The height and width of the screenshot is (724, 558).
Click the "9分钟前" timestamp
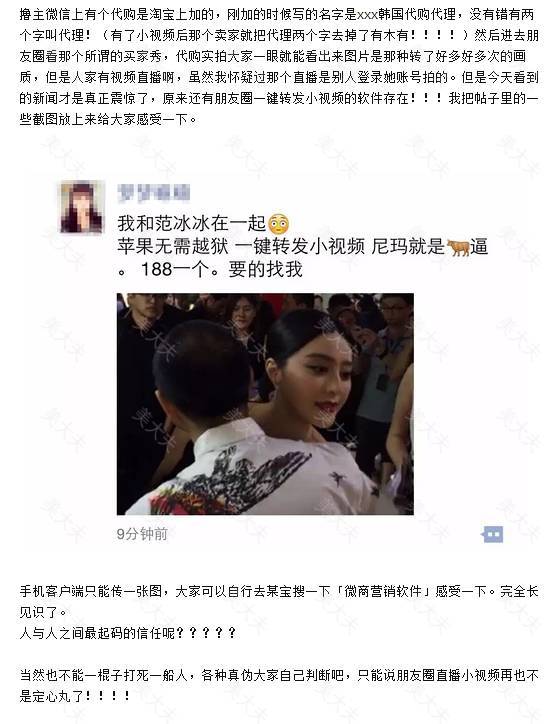[142, 534]
